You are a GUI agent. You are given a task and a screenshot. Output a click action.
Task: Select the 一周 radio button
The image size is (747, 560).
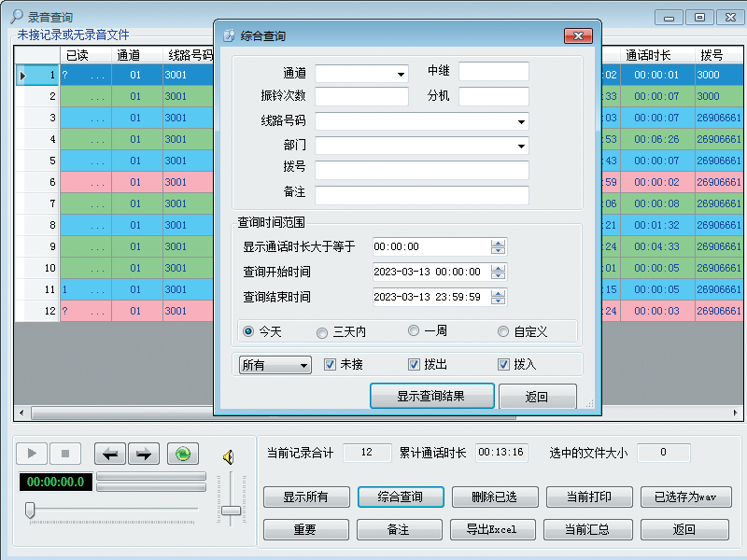(x=414, y=330)
